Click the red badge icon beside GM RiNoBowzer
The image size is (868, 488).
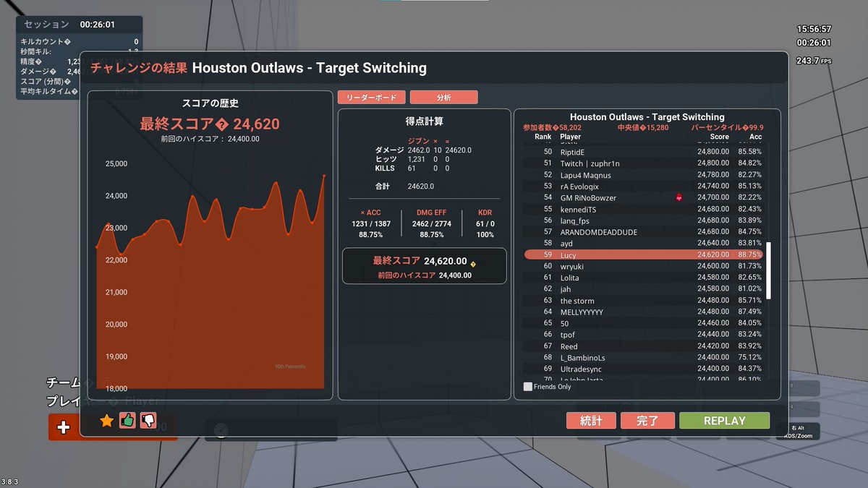coord(678,197)
